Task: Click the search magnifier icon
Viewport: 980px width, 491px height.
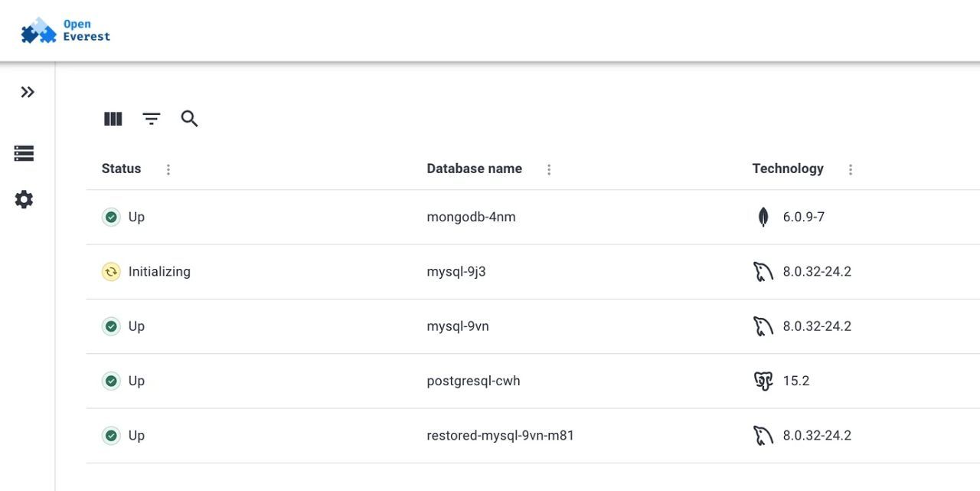Action: tap(189, 119)
